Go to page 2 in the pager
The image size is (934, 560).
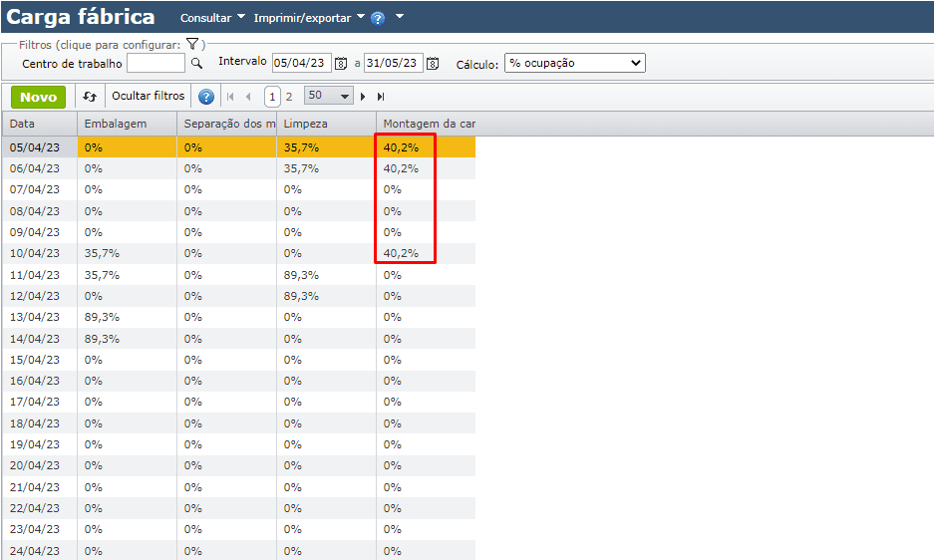click(x=289, y=97)
